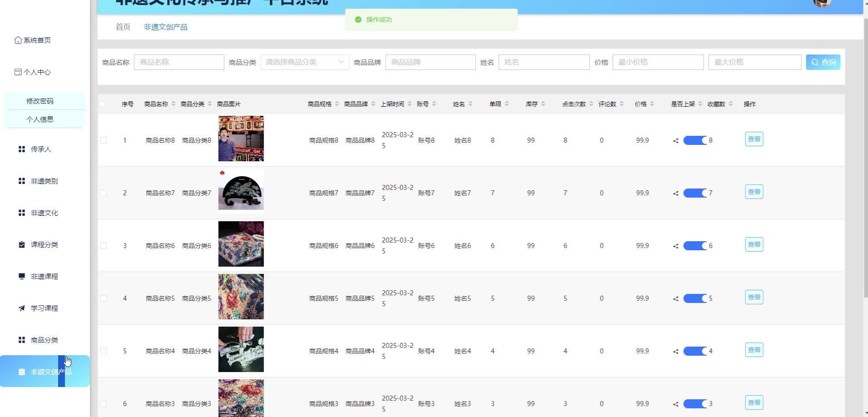Sort by the 账号 column arrows
The width and height of the screenshot is (868, 417).
tap(434, 104)
